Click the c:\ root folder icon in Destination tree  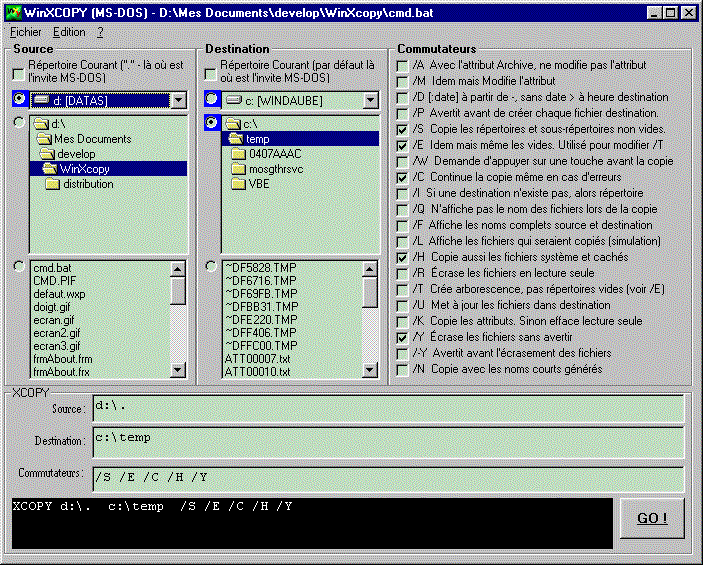click(233, 123)
